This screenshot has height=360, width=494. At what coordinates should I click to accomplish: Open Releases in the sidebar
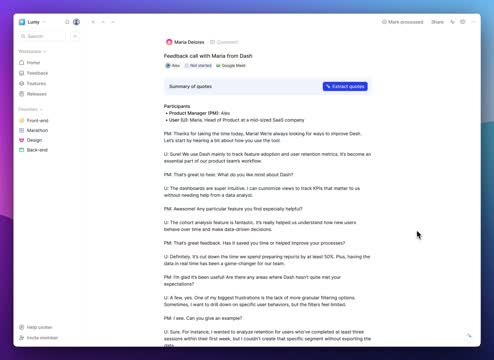pyautogui.click(x=37, y=94)
